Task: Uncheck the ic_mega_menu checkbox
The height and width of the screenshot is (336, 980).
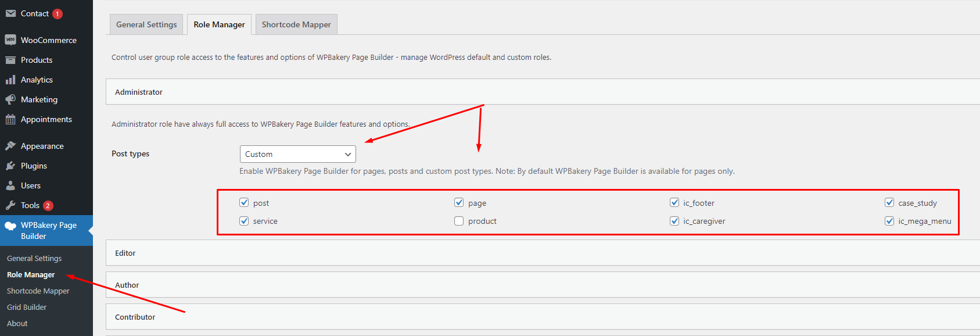Action: (x=889, y=221)
